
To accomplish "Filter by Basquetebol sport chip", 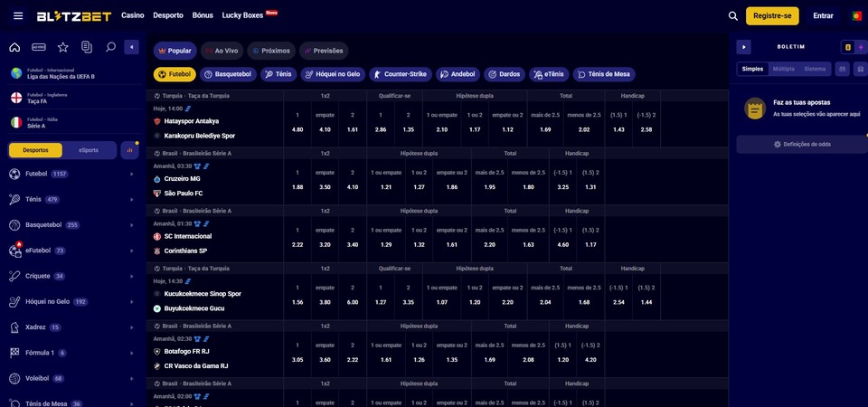I will tap(228, 73).
